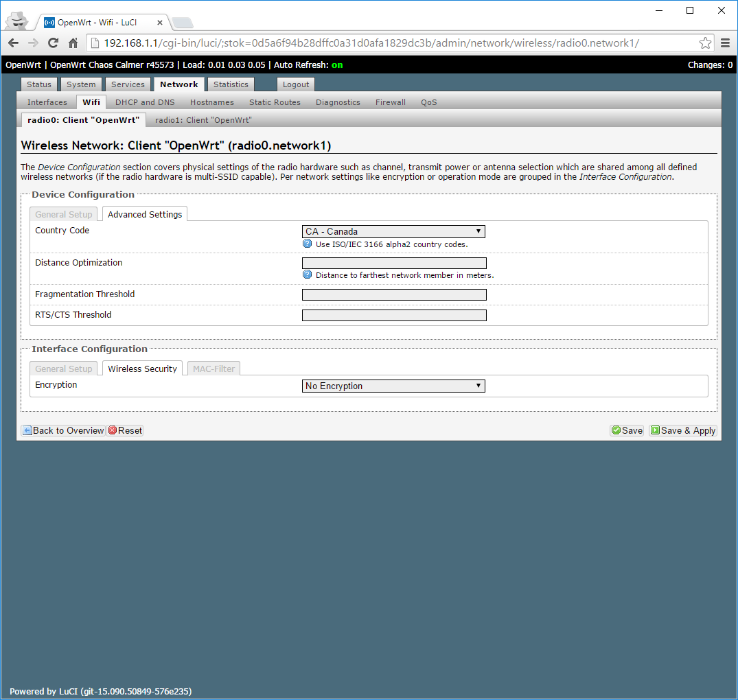Viewport: 738px width, 700px height.
Task: Click the help icon under Country Code
Action: point(308,244)
